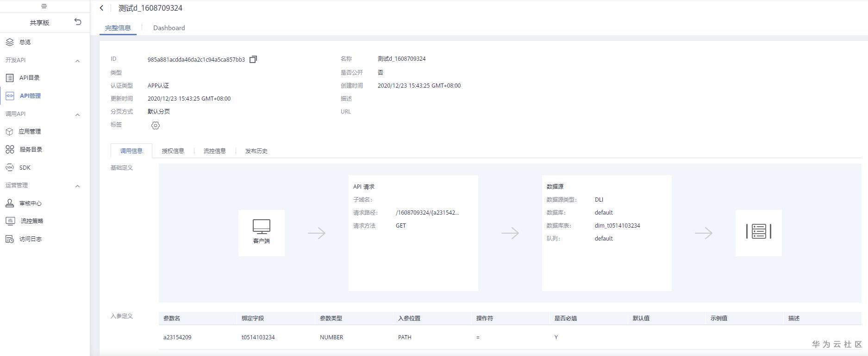Collapse the 调用API section
The image size is (868, 356).
click(x=78, y=114)
